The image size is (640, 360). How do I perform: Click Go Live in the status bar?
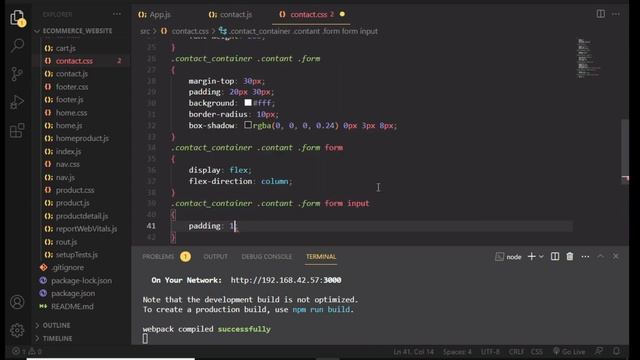569,351
